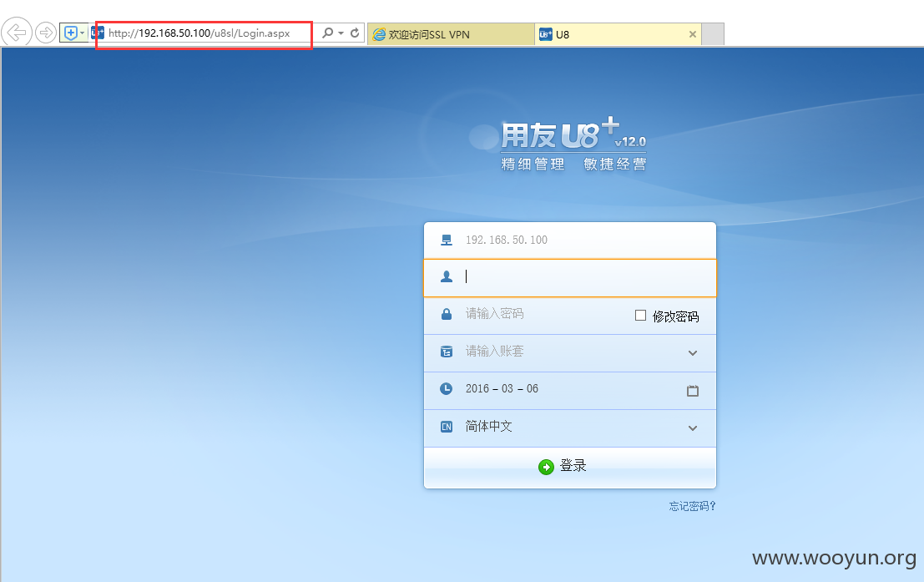Expand the 简体中文 language dropdown chevron
The image size is (924, 582).
coord(693,428)
